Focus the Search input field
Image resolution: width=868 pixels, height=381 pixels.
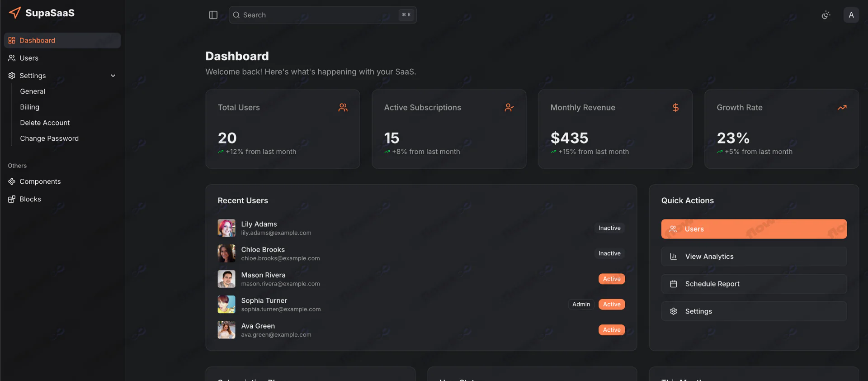click(x=319, y=15)
